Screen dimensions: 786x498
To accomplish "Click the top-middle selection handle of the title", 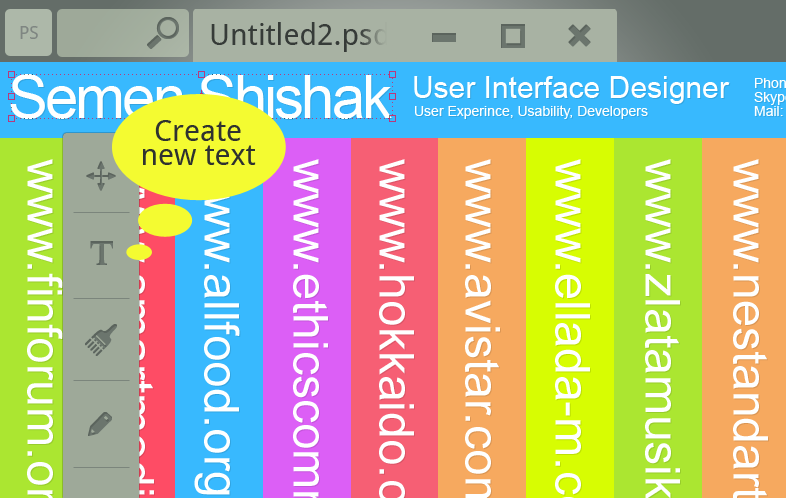I will (202, 74).
